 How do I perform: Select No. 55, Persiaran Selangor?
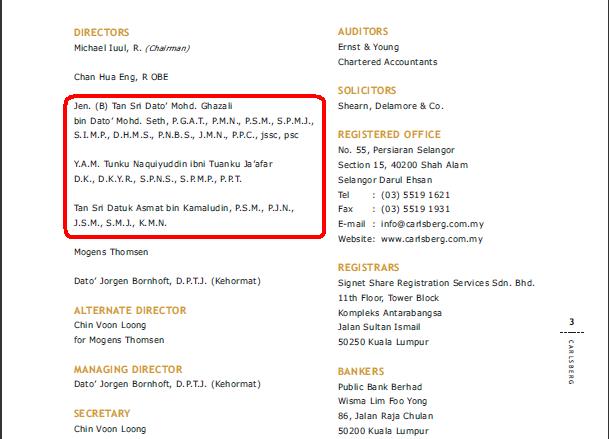pyautogui.click(x=396, y=150)
